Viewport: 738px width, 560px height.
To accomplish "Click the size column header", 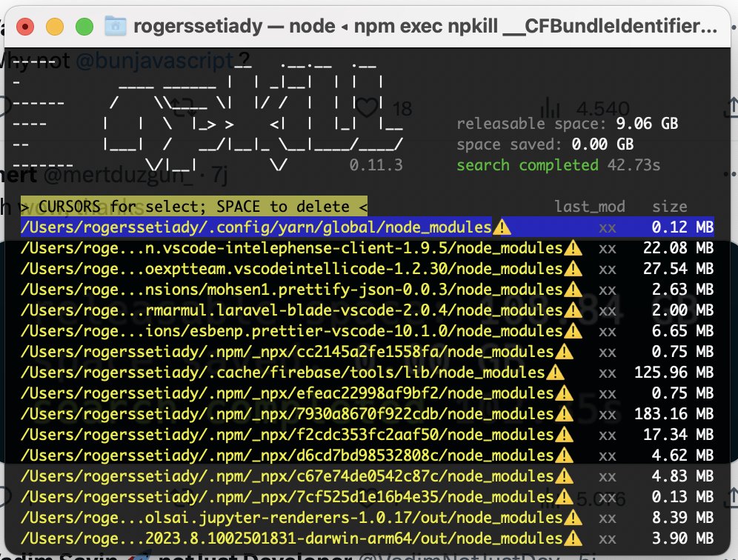I will point(669,207).
